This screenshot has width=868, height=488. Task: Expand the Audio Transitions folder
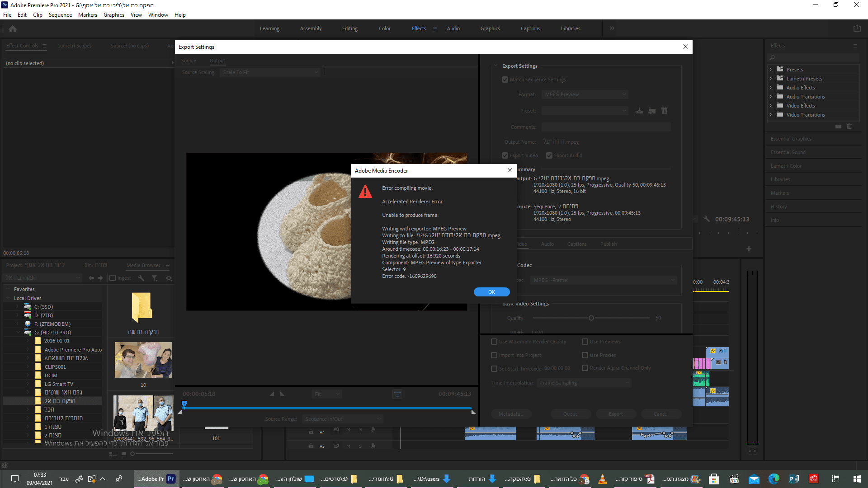pyautogui.click(x=770, y=97)
